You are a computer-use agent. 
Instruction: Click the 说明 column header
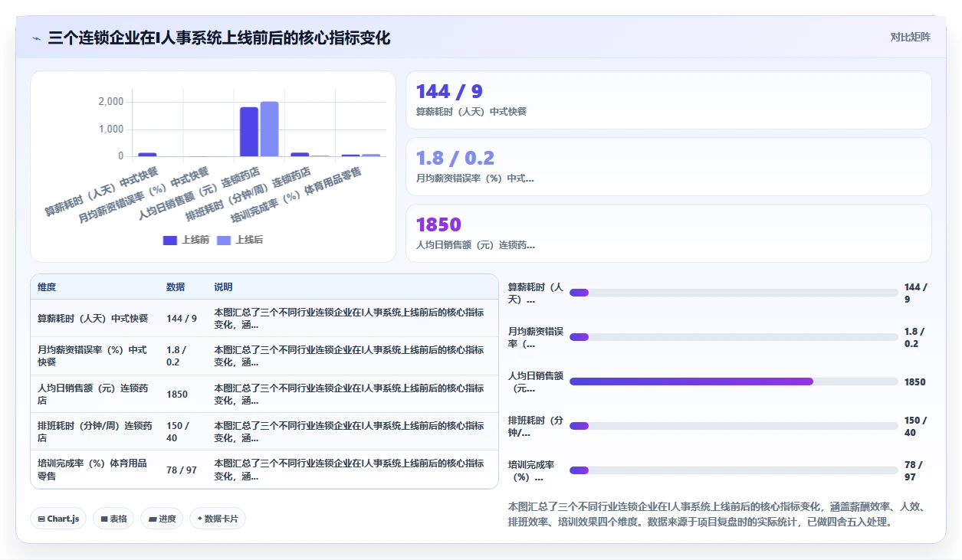tap(223, 287)
